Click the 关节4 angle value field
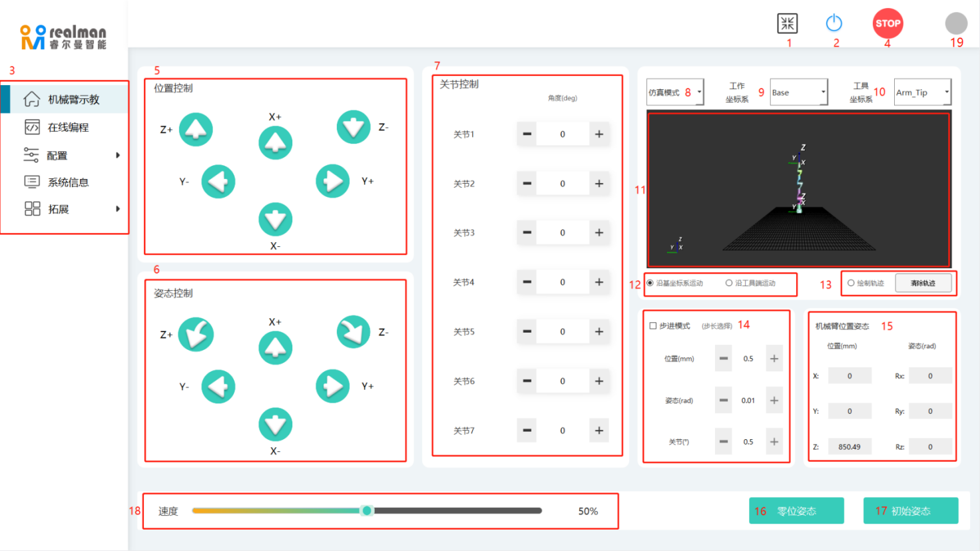980x551 pixels. coord(563,282)
